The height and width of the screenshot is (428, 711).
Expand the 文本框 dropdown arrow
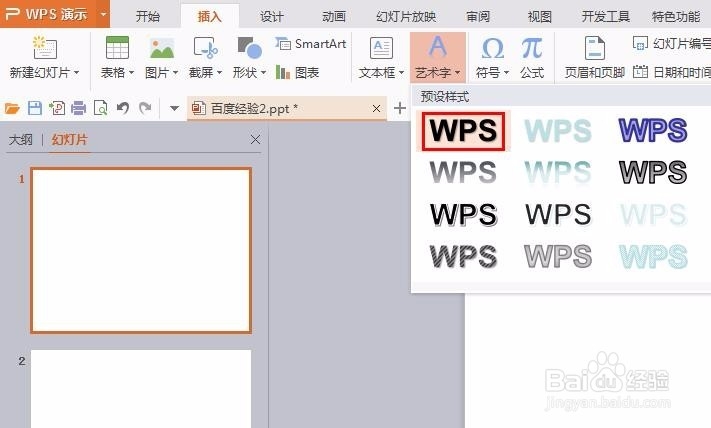click(x=401, y=73)
